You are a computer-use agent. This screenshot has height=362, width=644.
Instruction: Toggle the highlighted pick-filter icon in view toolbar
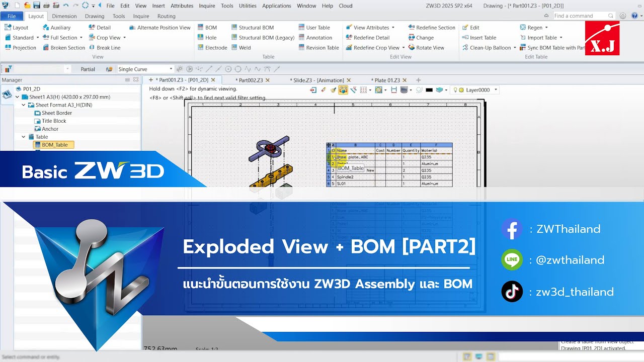coord(343,90)
